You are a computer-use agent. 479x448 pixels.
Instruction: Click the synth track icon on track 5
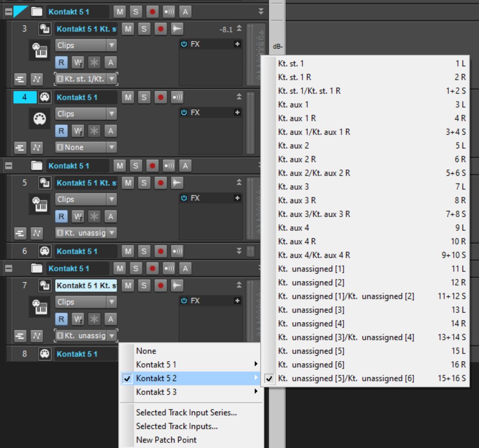(x=45, y=183)
